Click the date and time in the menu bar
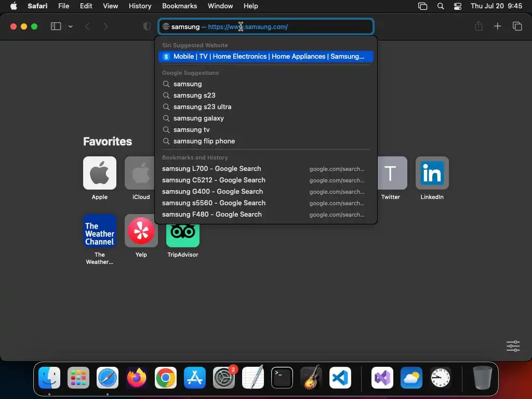The width and height of the screenshot is (532, 399). pyautogui.click(x=496, y=6)
